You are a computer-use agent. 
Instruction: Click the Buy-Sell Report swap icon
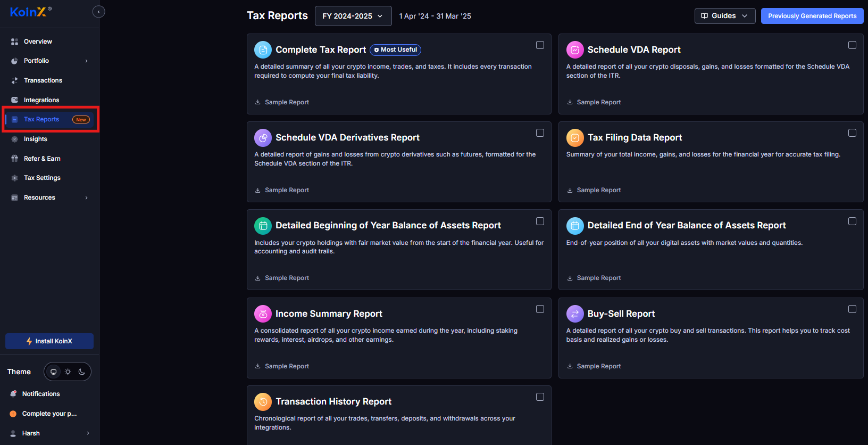pyautogui.click(x=575, y=314)
